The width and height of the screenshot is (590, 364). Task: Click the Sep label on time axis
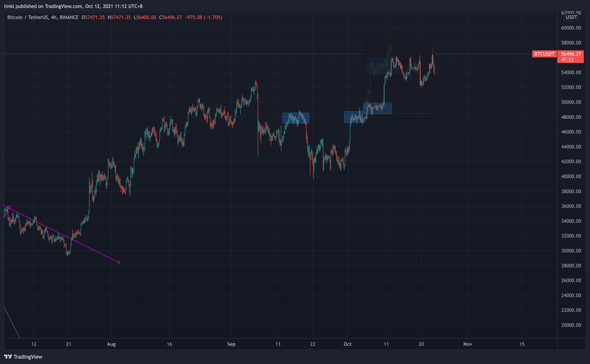pos(231,344)
